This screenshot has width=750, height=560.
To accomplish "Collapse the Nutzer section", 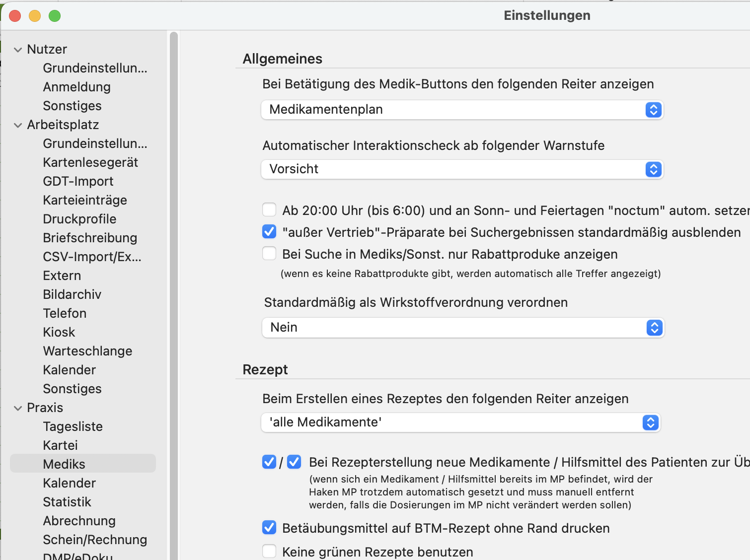I will pyautogui.click(x=18, y=50).
